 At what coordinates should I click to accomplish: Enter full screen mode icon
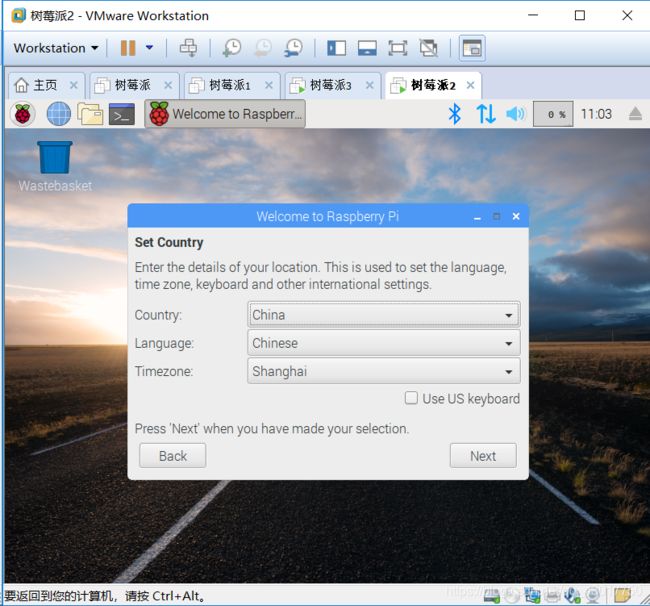point(398,48)
